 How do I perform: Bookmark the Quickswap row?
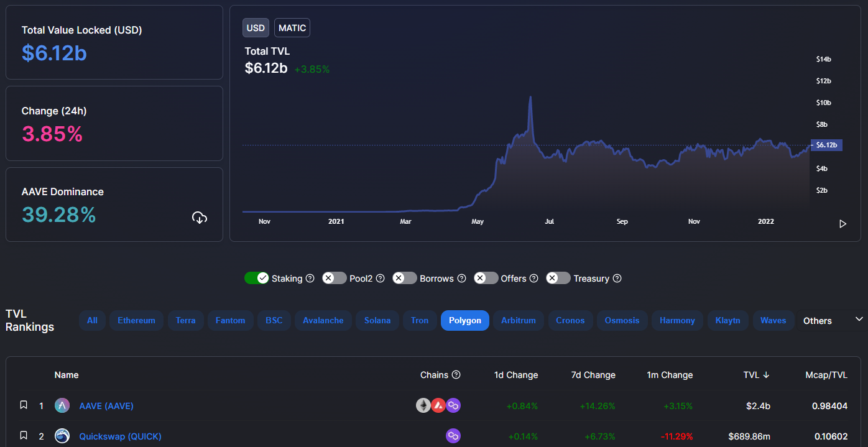tap(24, 436)
